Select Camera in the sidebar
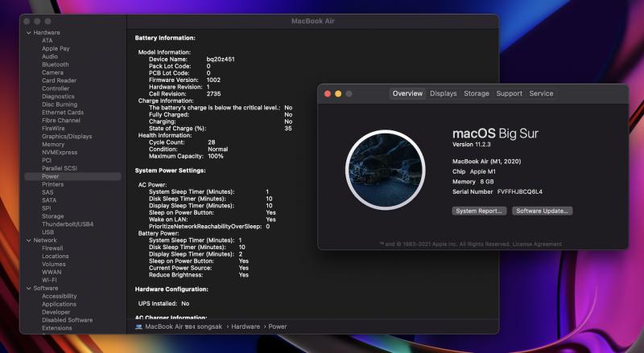 point(52,72)
